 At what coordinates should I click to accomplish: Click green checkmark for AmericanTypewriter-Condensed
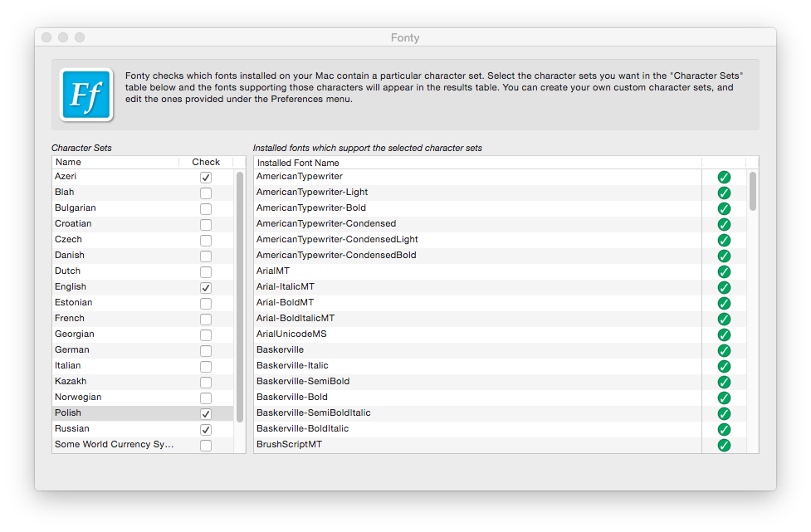click(x=724, y=224)
